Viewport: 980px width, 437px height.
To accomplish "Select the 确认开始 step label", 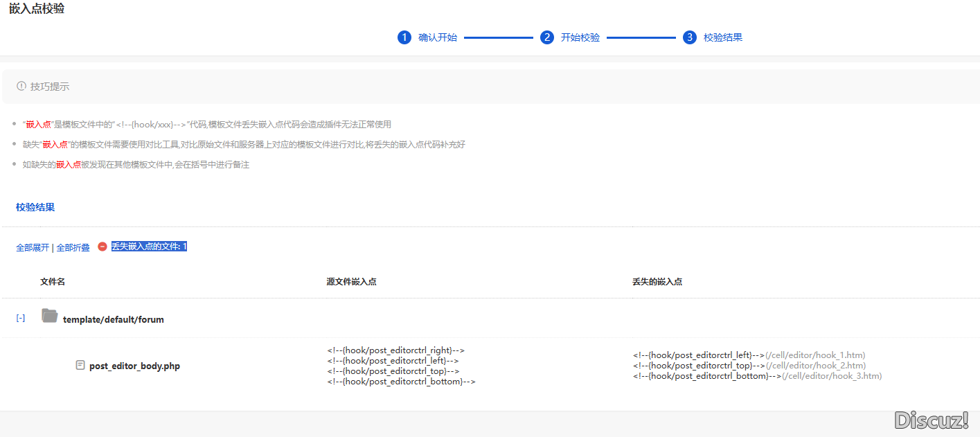I will [438, 37].
